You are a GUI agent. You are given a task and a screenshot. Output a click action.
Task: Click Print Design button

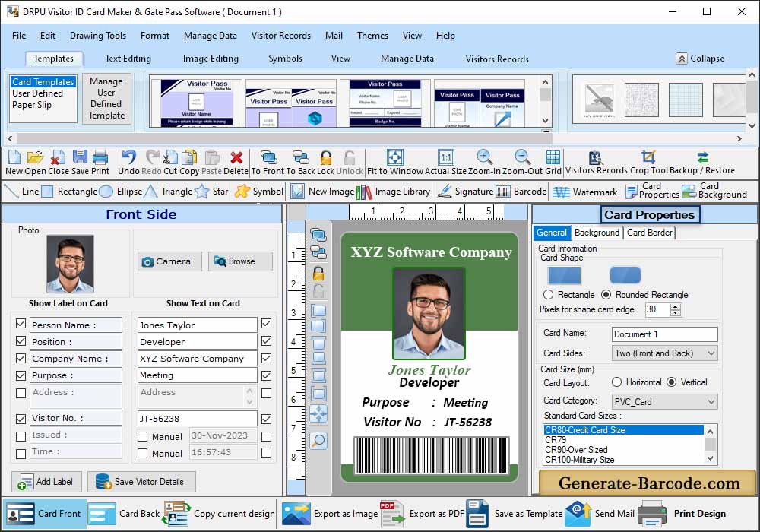point(682,514)
